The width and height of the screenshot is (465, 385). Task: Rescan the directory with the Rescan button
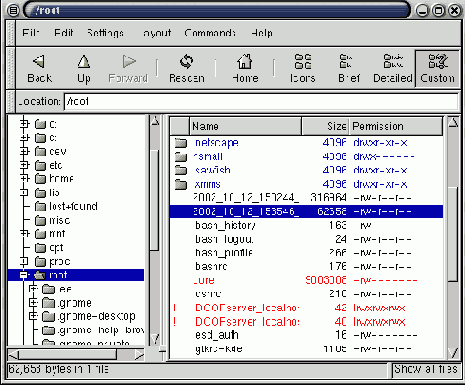[x=186, y=69]
